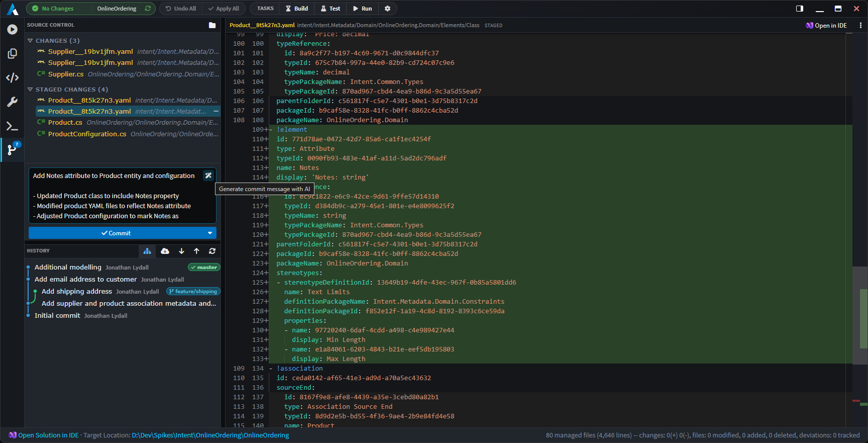Open the target location path link
Image resolution: width=868 pixels, height=443 pixels.
coord(210,435)
